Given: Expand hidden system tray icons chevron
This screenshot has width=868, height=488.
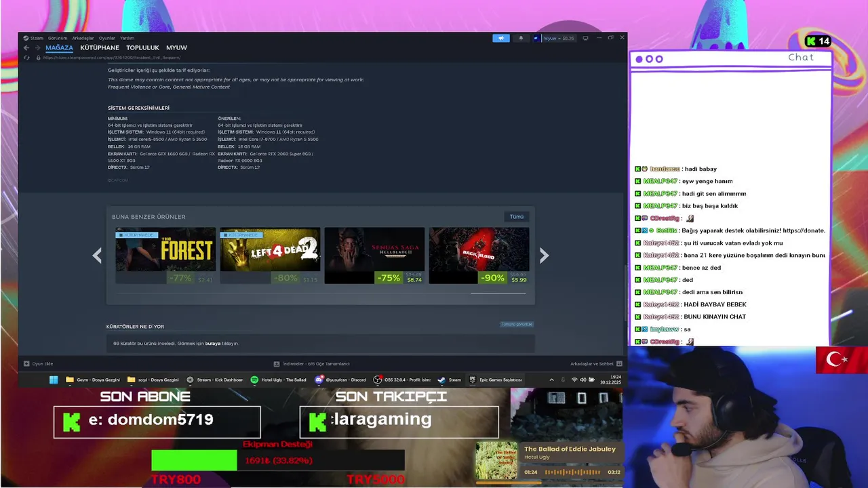Looking at the screenshot, I should 551,380.
